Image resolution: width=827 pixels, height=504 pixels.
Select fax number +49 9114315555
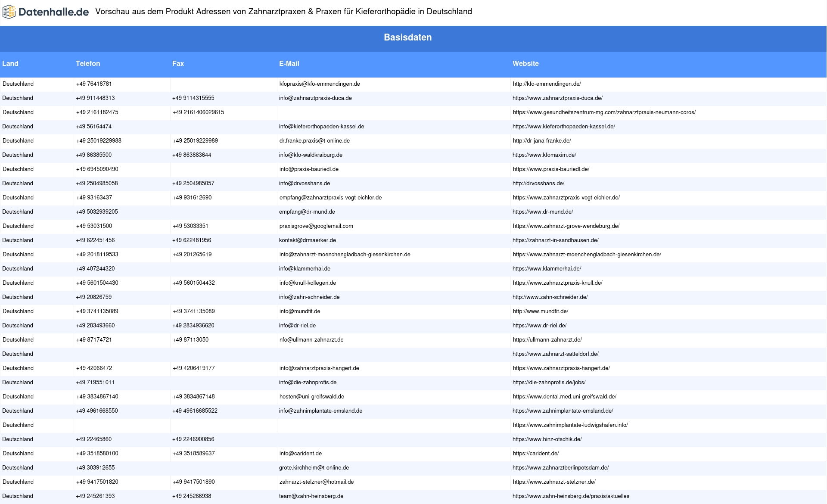193,98
